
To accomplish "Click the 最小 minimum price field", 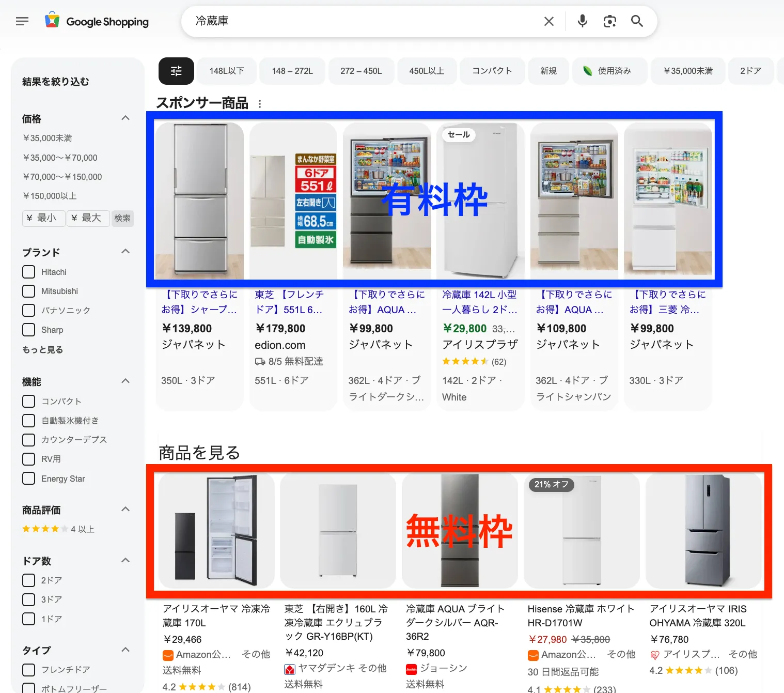I will point(44,218).
